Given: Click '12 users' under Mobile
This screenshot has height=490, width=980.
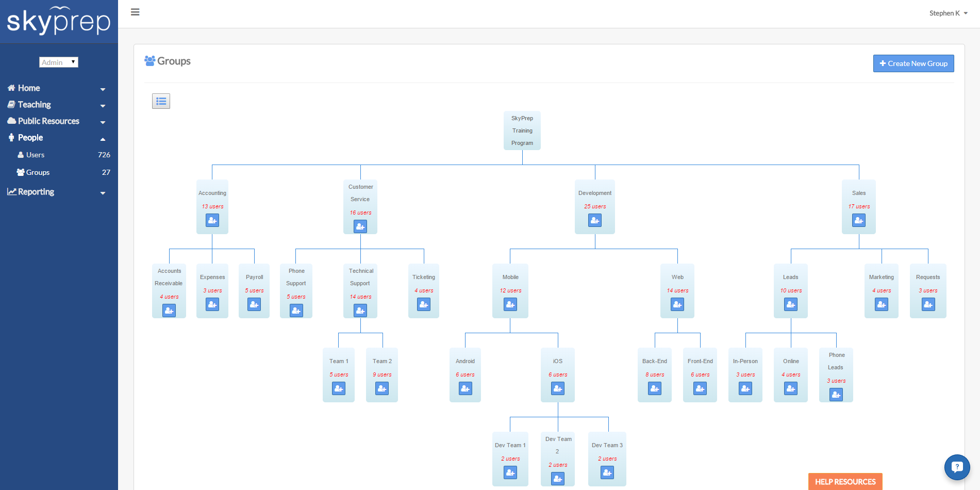Looking at the screenshot, I should (510, 290).
